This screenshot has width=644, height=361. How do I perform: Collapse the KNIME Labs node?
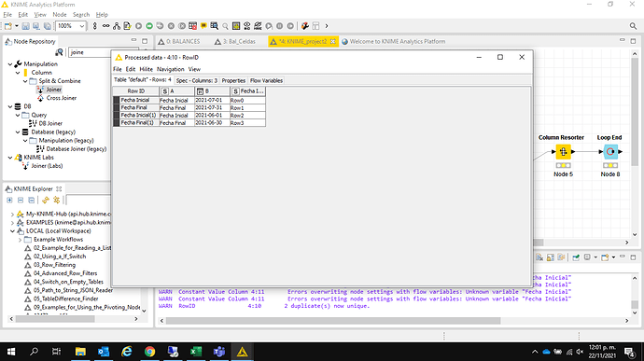tap(10, 158)
